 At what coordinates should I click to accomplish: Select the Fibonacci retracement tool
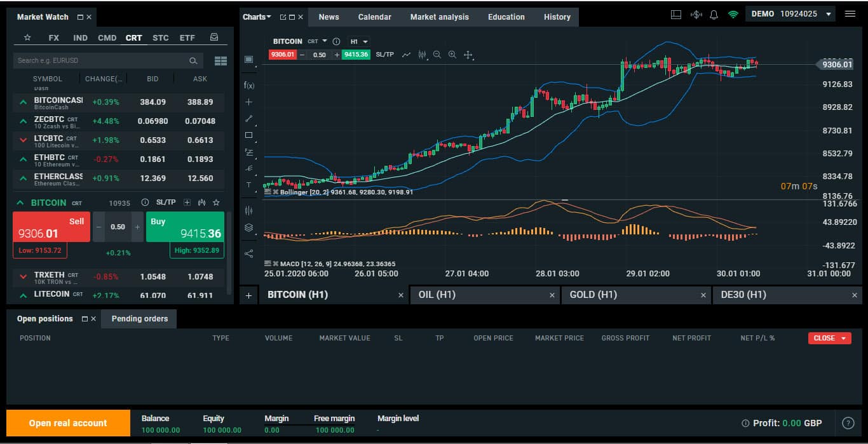click(248, 152)
